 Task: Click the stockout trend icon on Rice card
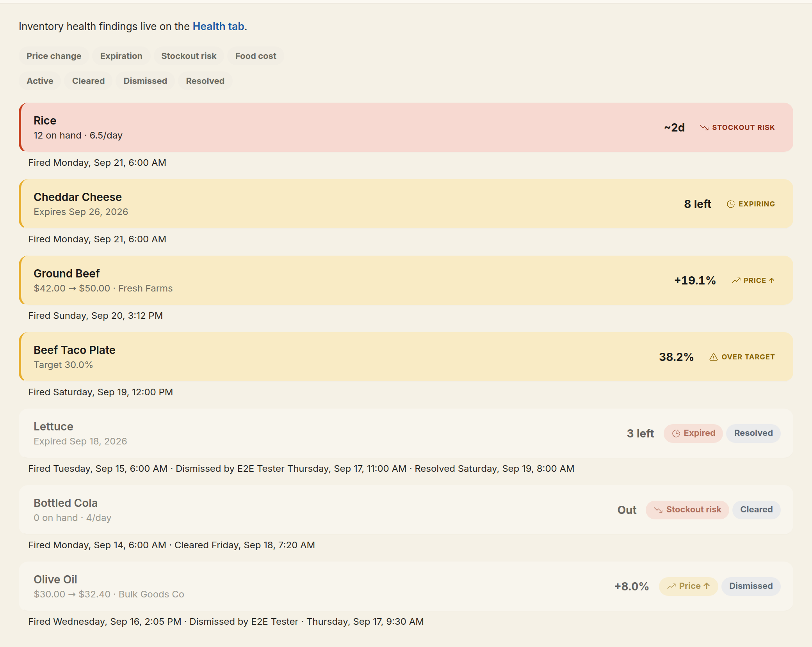[x=704, y=128]
